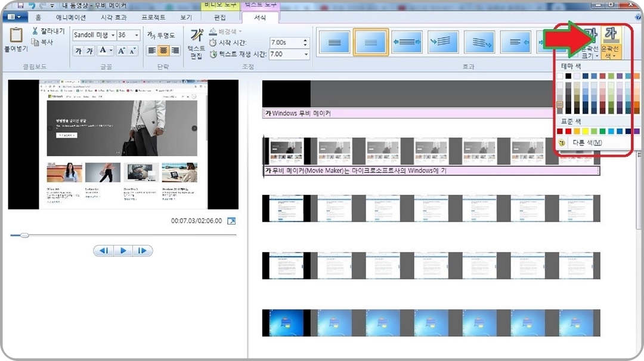The image size is (644, 361).
Task: Select the slide-from-right text effect
Action: (516, 42)
